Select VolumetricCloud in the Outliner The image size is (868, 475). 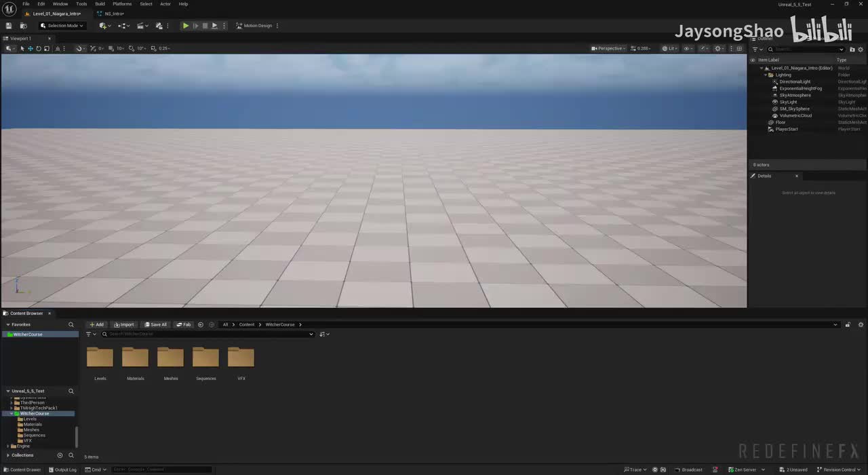click(795, 115)
